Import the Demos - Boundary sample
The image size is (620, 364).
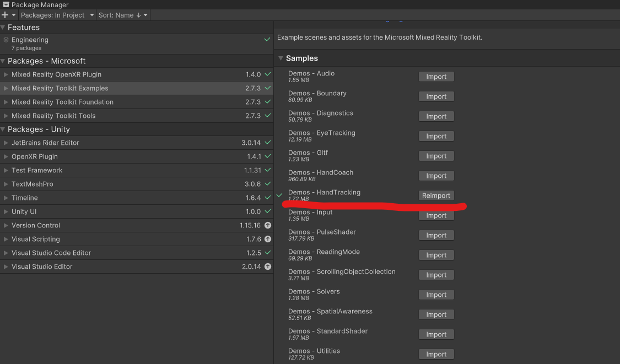436,96
